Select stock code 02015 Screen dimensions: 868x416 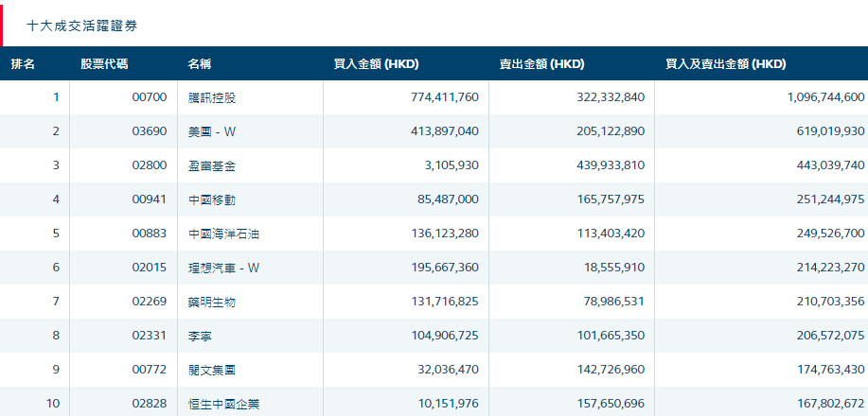150,268
